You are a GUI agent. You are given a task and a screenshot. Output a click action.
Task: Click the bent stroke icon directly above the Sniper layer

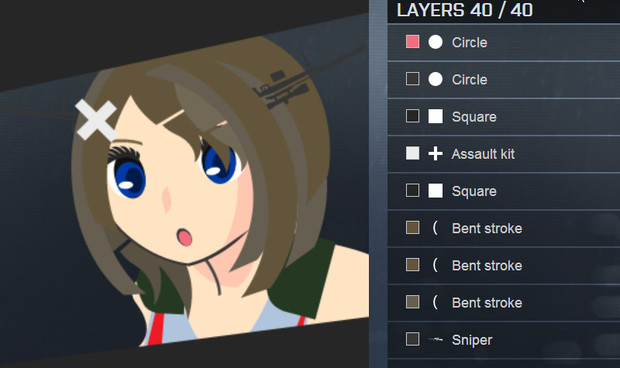coord(435,302)
